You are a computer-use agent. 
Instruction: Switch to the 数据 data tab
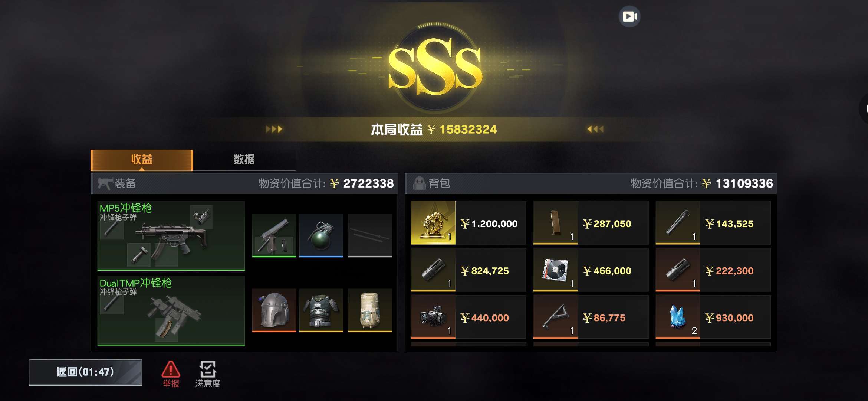[x=244, y=160]
